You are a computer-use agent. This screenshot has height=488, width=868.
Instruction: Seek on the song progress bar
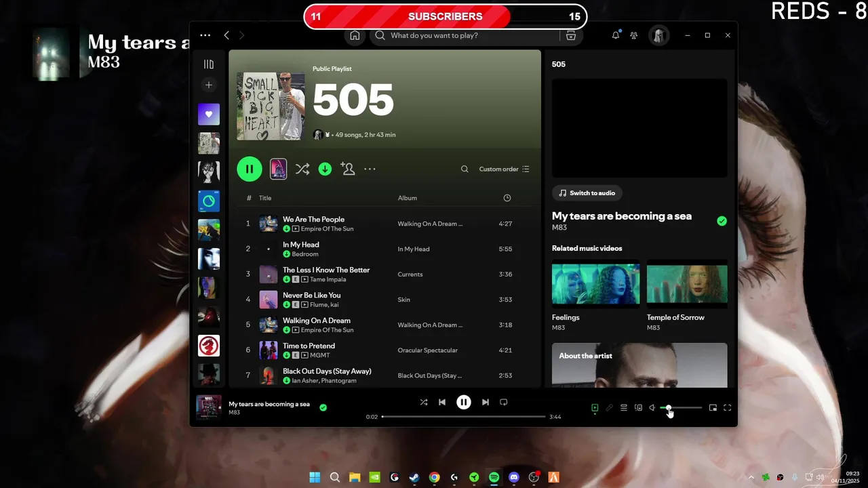click(x=464, y=417)
